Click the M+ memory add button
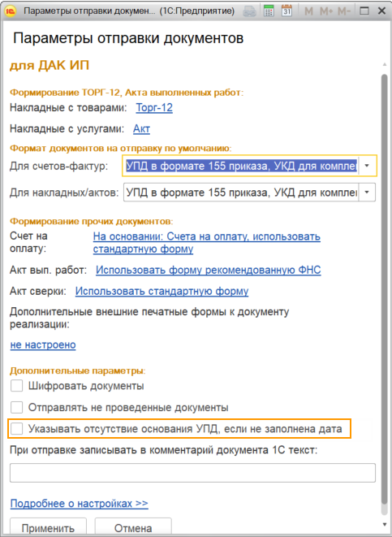This screenshot has height=537, width=392. [x=326, y=11]
